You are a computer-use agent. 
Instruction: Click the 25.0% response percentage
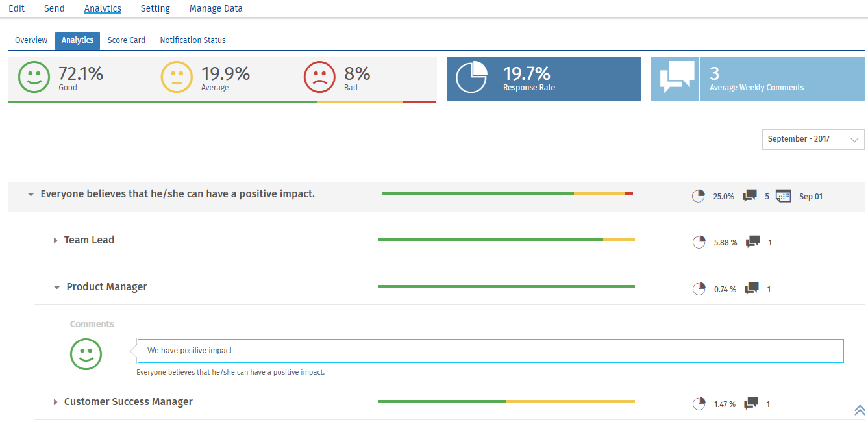724,197
